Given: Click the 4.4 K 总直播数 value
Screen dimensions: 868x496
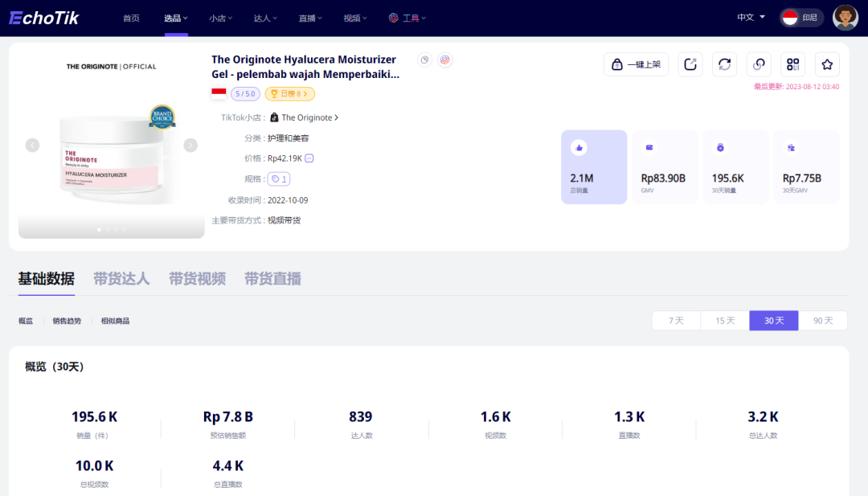Looking at the screenshot, I should [228, 466].
